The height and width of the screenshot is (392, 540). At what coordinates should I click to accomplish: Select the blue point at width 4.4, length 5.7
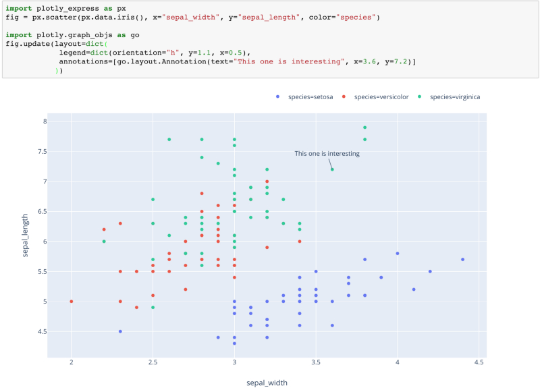(462, 260)
